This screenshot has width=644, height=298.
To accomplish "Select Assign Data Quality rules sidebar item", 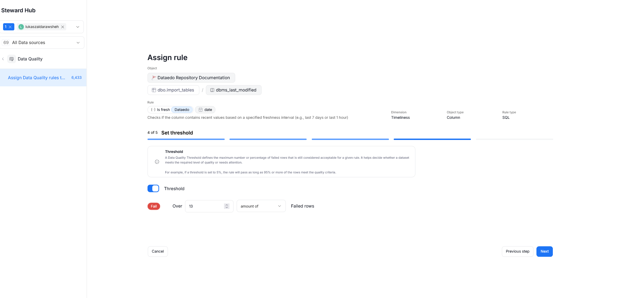I will 37,78.
